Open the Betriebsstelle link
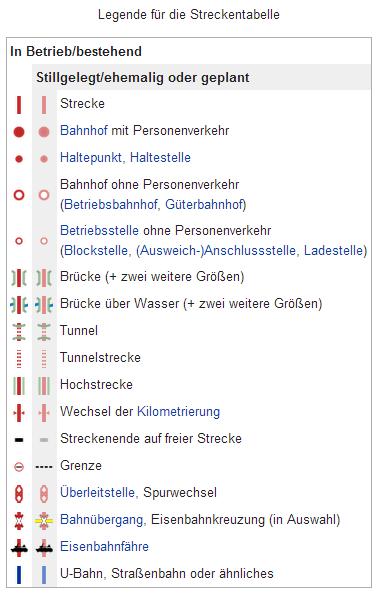This screenshot has height=595, width=379. point(99,230)
